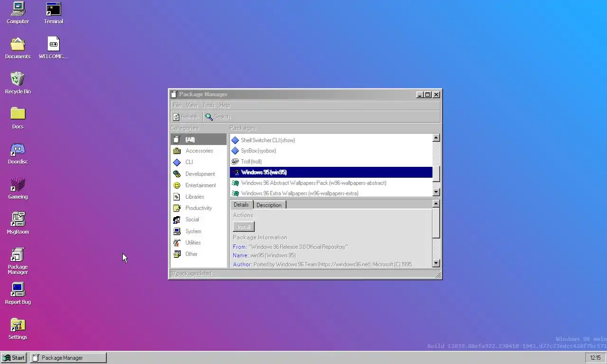
Task: Open the Recycle Bin icon
Action: click(x=18, y=83)
